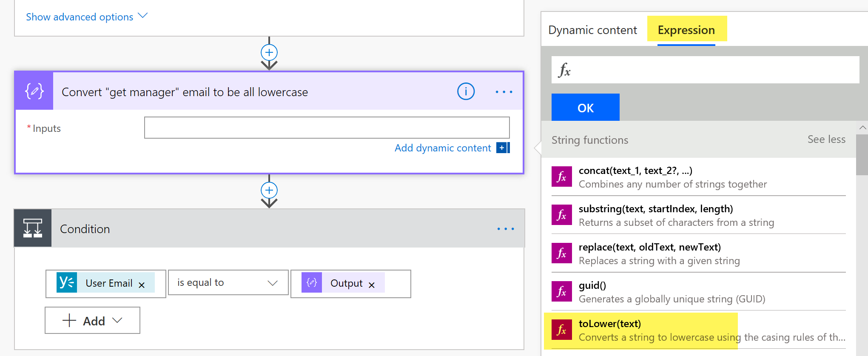Click the OK button
Image resolution: width=868 pixels, height=356 pixels.
point(586,107)
